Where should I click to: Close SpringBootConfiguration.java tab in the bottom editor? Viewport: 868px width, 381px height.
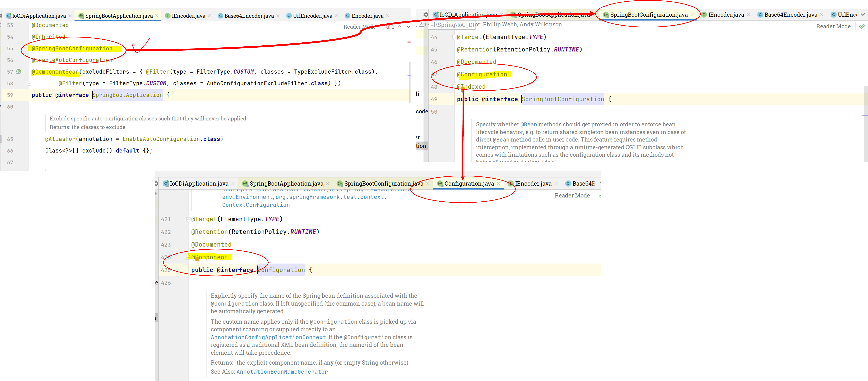428,184
